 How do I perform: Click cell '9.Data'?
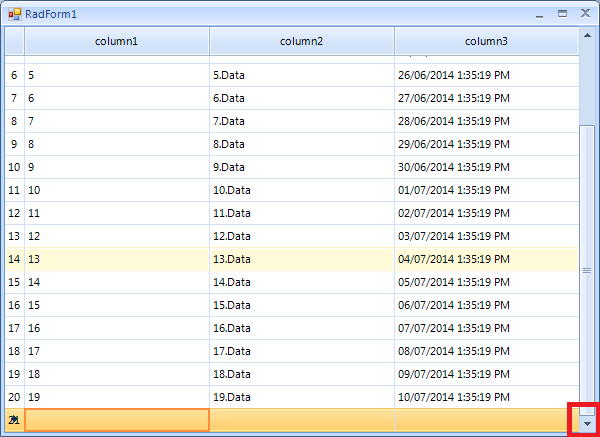[x=302, y=167]
